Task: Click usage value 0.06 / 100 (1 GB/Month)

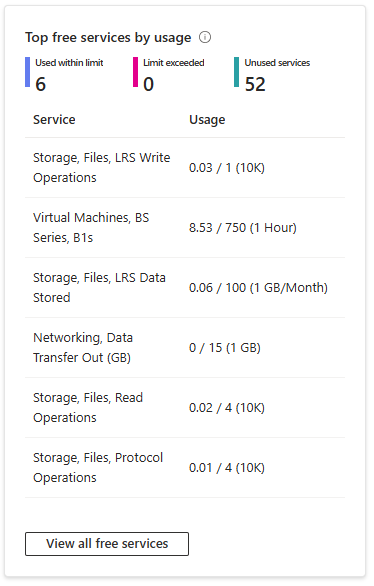Action: click(x=259, y=288)
